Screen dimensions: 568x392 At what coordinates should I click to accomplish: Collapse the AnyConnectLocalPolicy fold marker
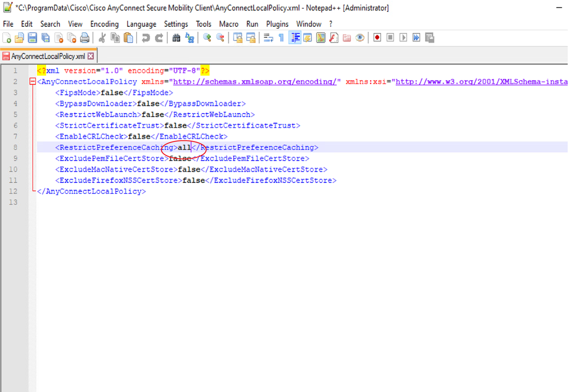pos(32,81)
